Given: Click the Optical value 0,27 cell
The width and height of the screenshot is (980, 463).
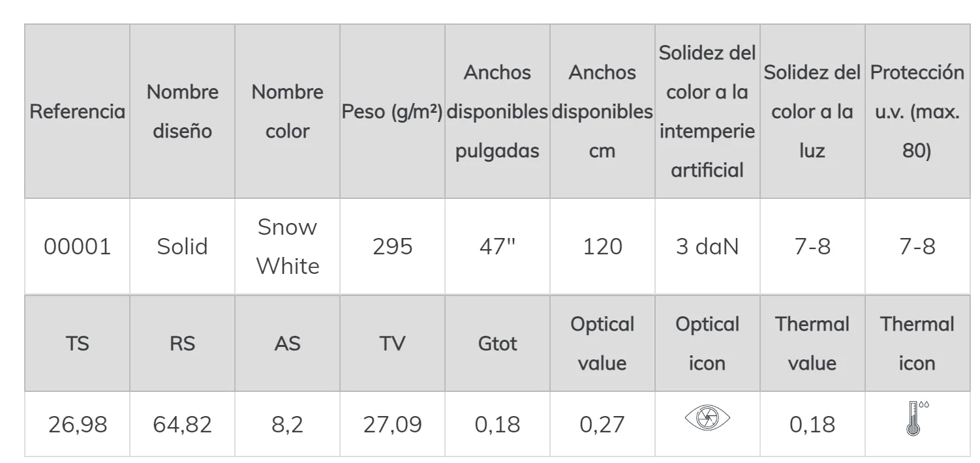Looking at the screenshot, I should point(602,425).
